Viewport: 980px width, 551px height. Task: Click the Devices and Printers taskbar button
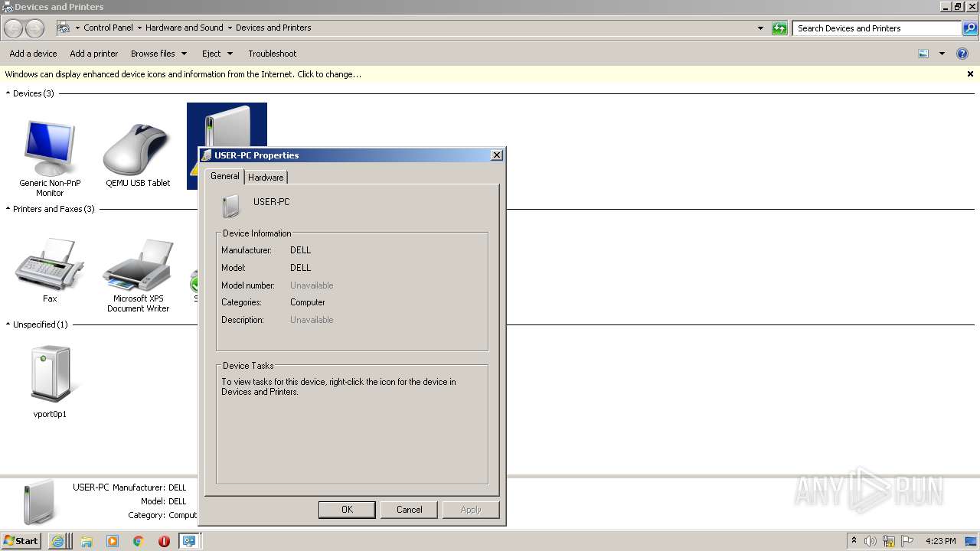click(188, 541)
